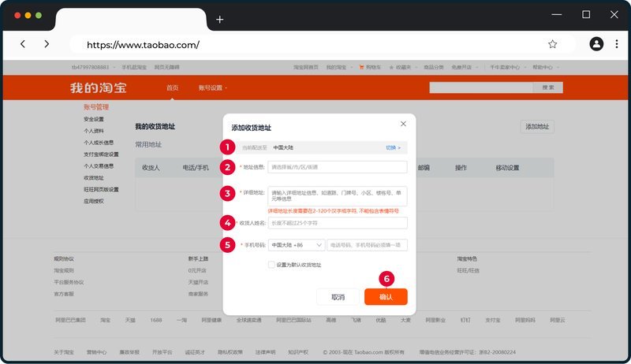Click the 阿里健康 footer link
This screenshot has height=364, width=631.
coord(211,320)
